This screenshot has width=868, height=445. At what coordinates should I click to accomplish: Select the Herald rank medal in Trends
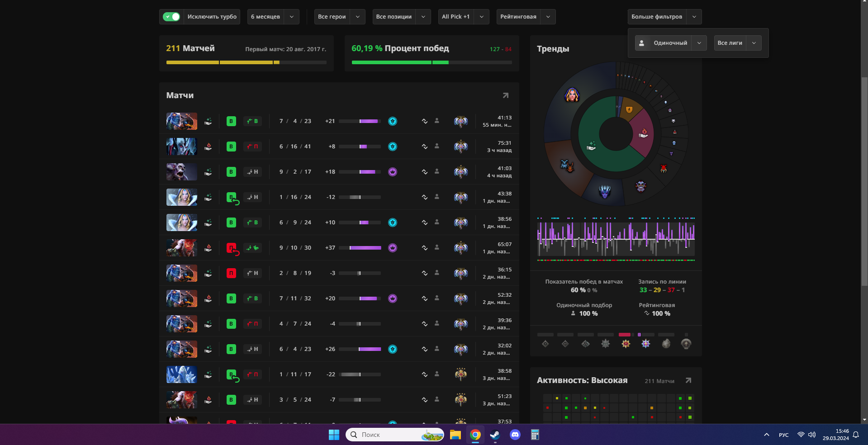coord(545,344)
